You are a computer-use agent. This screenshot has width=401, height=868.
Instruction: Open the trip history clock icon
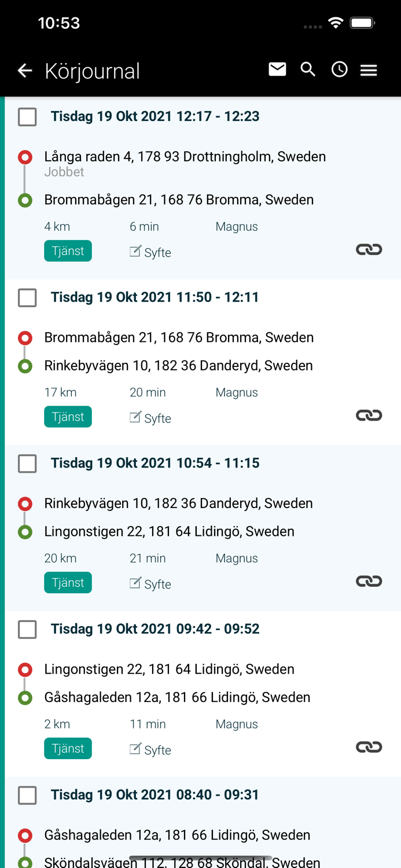click(339, 69)
